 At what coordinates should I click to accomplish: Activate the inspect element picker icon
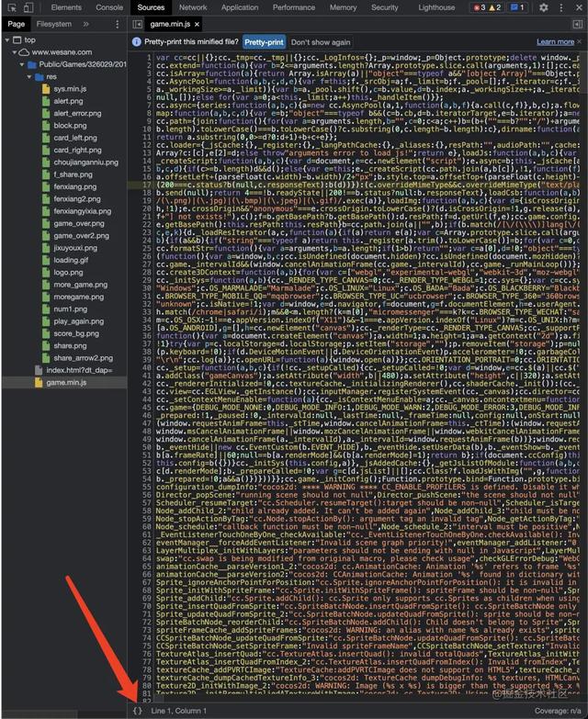(x=12, y=7)
